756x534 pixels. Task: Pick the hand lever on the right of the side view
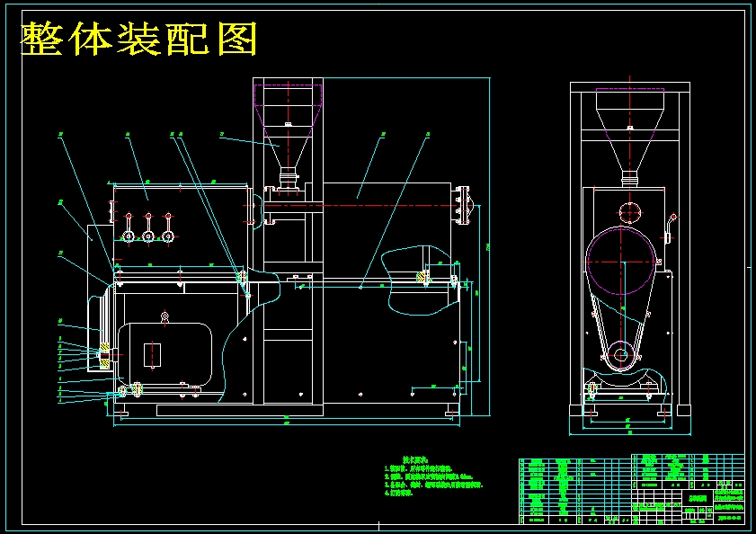click(x=670, y=229)
